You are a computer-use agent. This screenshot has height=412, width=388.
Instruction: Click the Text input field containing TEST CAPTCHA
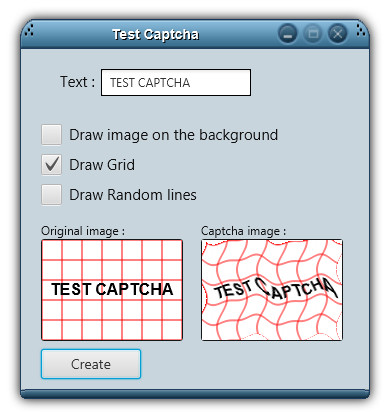coord(176,82)
